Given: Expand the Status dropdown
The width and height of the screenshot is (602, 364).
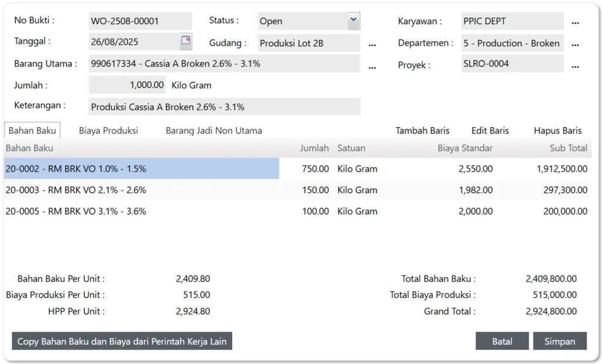Looking at the screenshot, I should [353, 21].
